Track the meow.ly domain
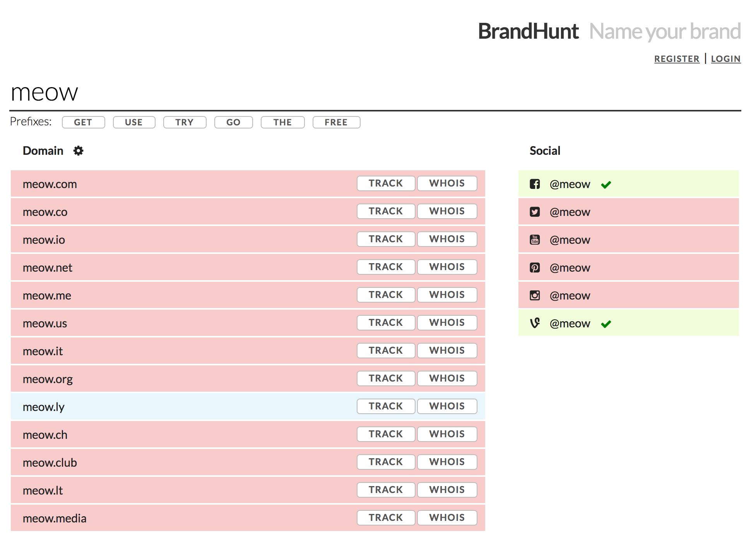Viewport: 756px width, 541px height. [386, 406]
